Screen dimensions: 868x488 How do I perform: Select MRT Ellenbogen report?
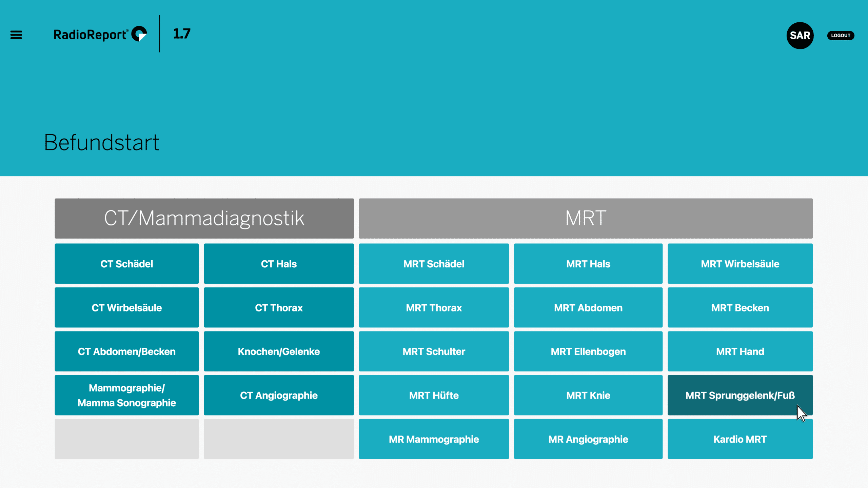588,351
